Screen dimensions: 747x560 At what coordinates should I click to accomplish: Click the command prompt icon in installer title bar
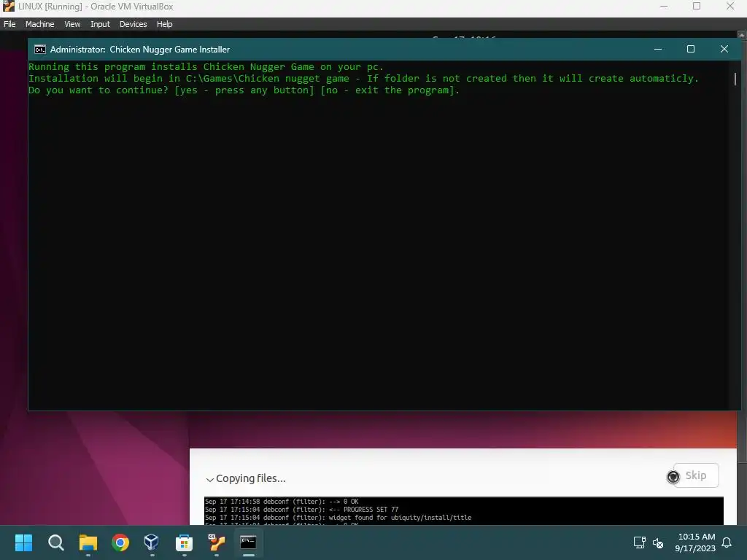click(x=40, y=49)
